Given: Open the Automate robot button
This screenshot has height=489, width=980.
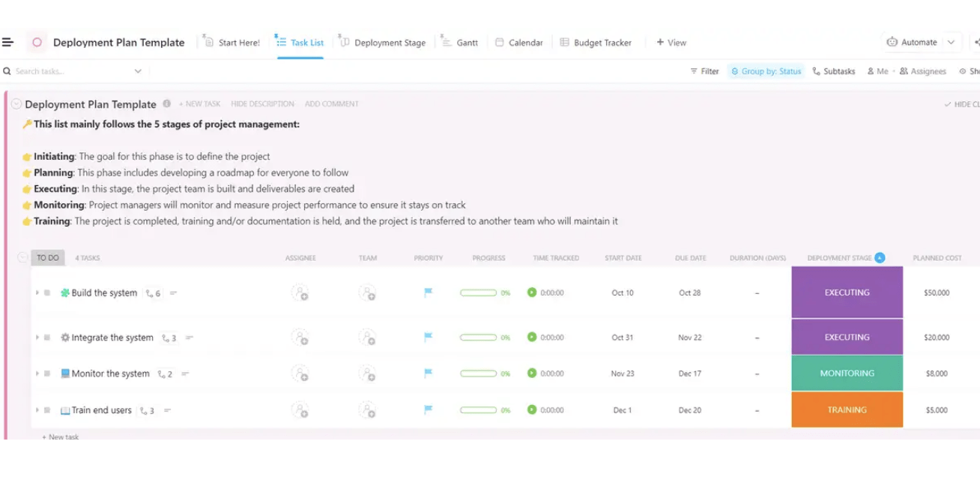Looking at the screenshot, I should click(x=912, y=43).
